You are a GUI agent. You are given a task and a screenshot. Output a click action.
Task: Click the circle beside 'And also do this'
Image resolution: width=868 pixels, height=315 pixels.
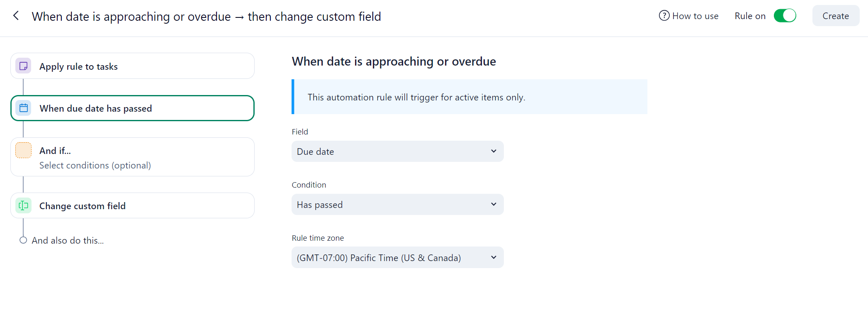pos(23,240)
